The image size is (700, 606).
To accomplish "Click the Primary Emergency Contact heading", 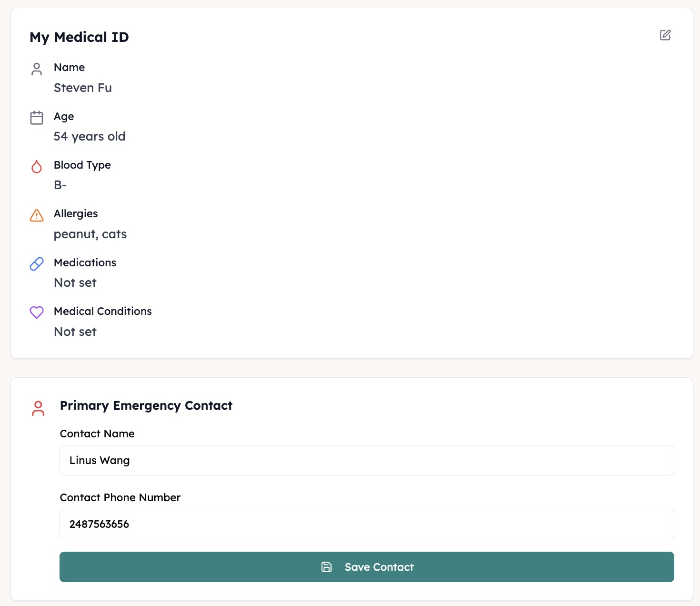I will click(x=146, y=406).
